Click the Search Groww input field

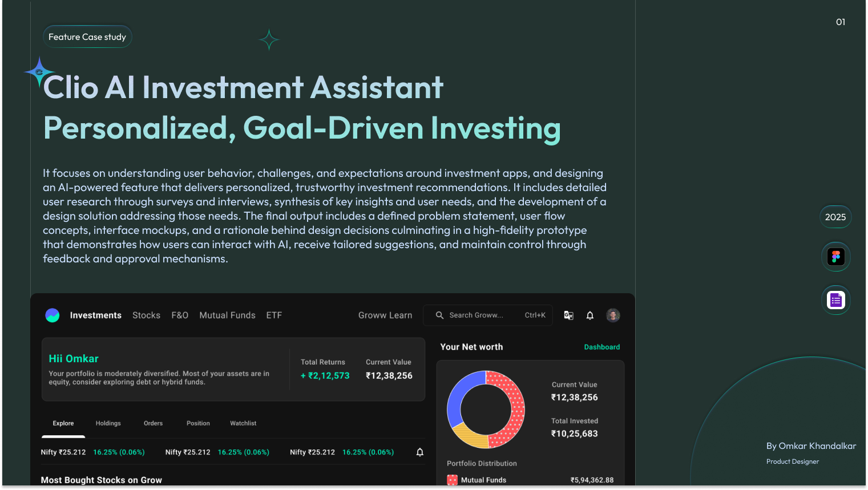point(488,315)
